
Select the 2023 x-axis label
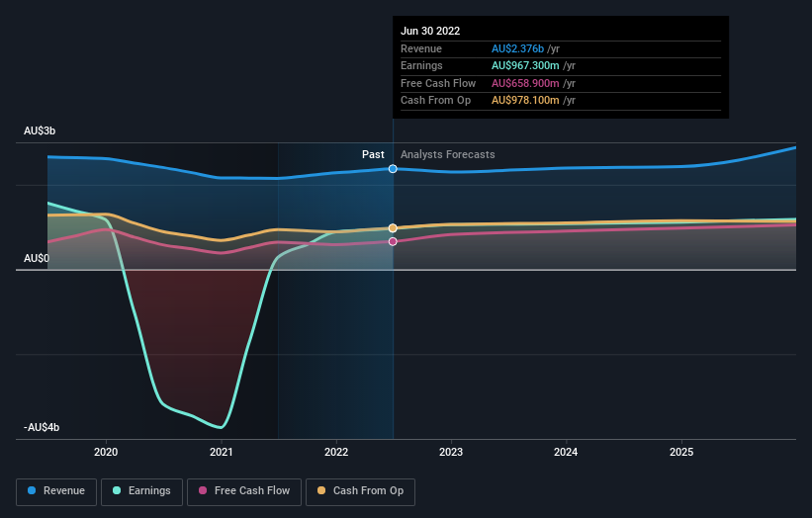coord(451,452)
